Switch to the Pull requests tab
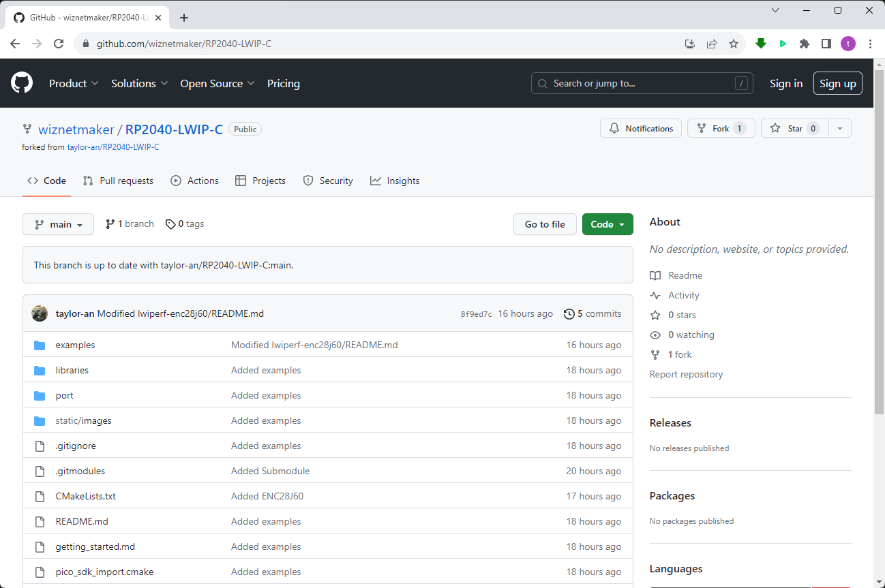The height and width of the screenshot is (588, 885). [118, 181]
